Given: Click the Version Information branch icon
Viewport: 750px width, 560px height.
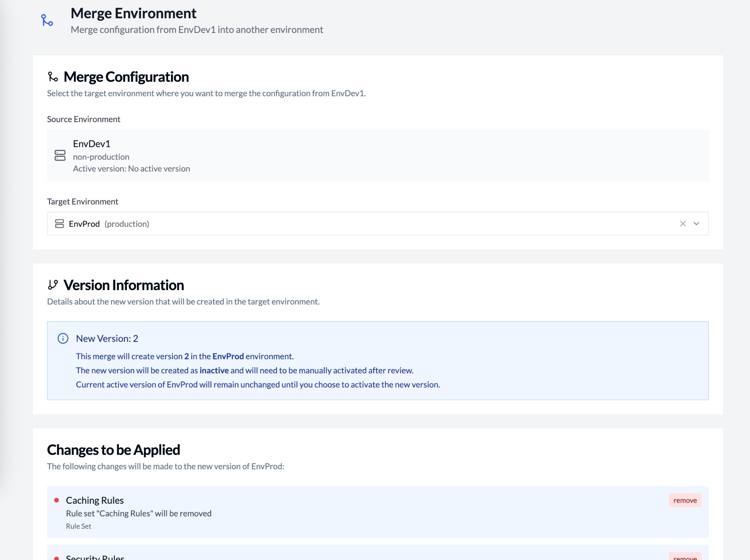Looking at the screenshot, I should tap(53, 285).
